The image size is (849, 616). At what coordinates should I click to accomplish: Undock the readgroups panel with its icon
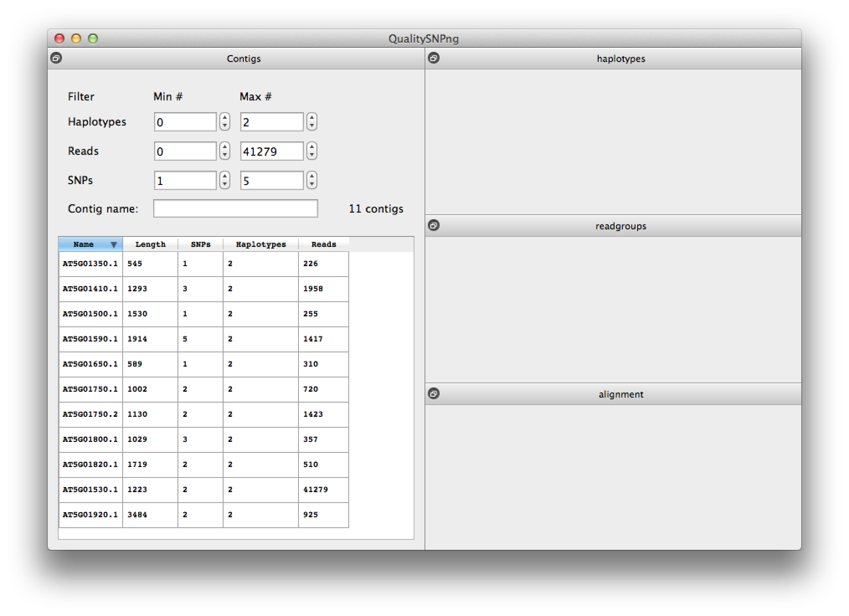434,226
